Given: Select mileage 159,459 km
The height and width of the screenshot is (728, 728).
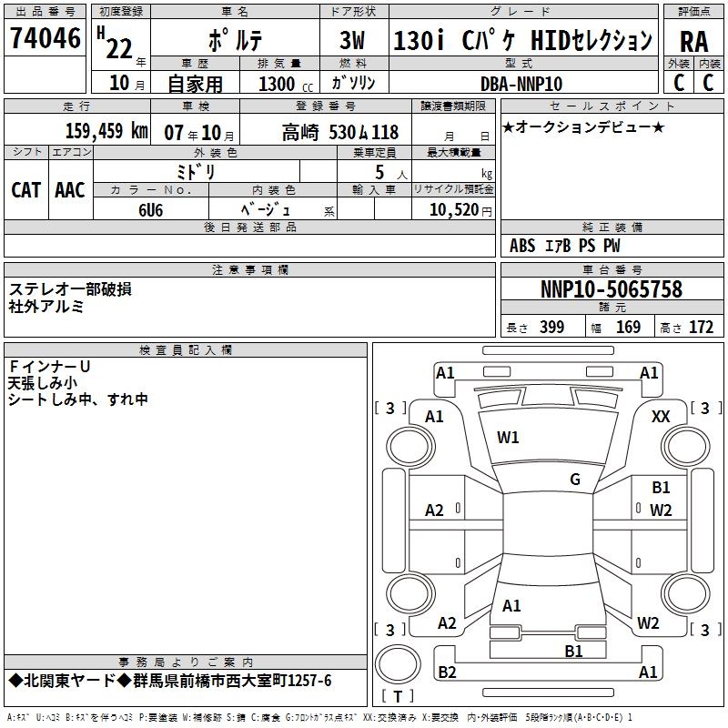Looking at the screenshot, I should (106, 131).
